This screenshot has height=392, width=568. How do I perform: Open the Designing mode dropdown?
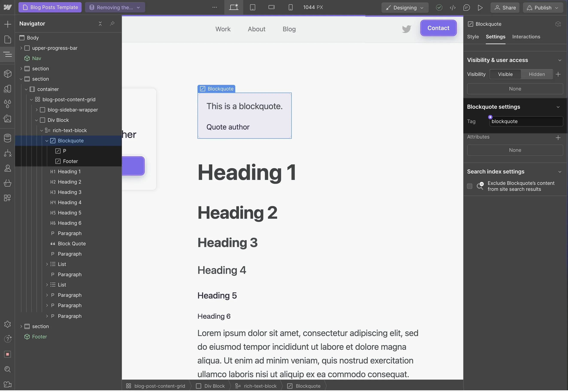(405, 8)
